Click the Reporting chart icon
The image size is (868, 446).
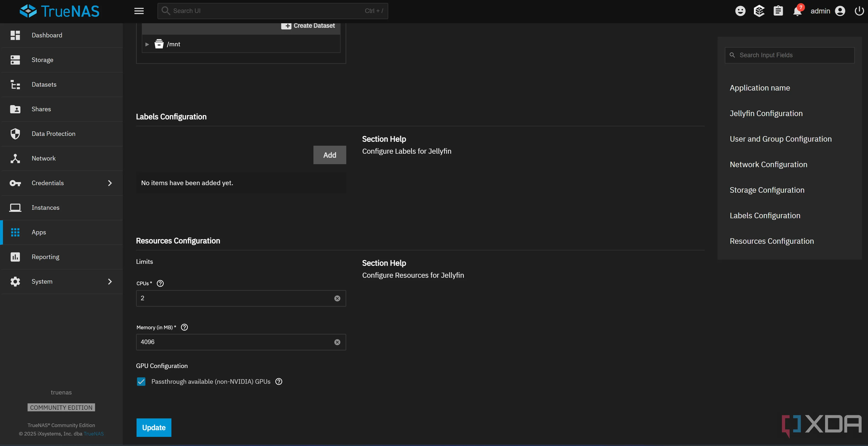coord(15,257)
